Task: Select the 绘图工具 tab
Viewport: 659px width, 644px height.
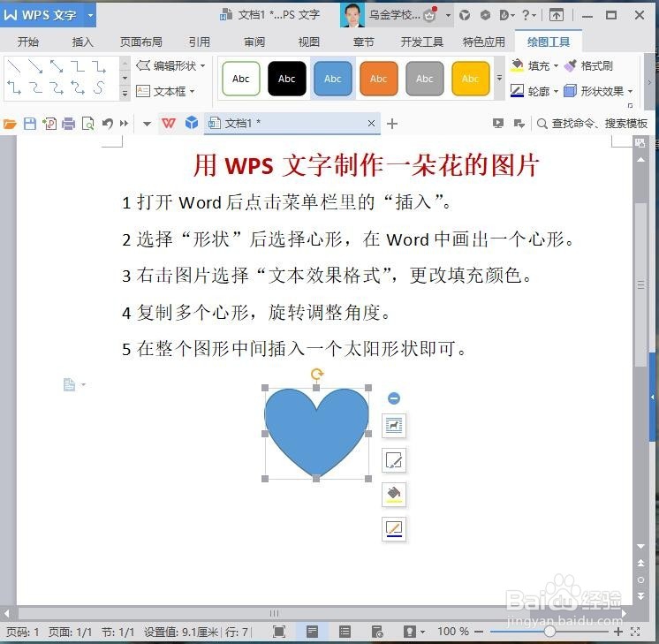Action: pos(549,42)
